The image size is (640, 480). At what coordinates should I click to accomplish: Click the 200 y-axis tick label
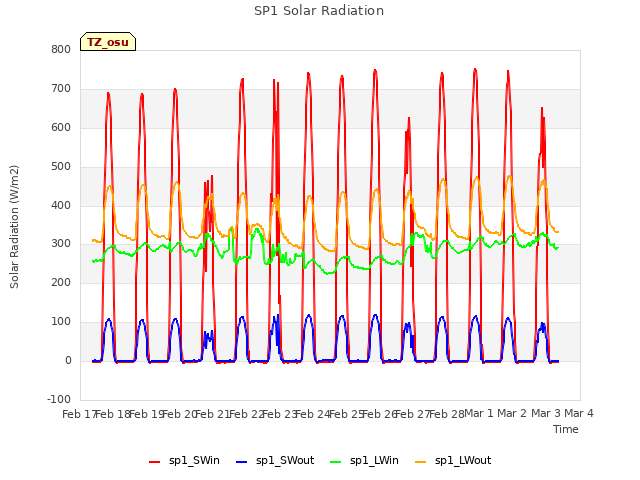point(61,282)
